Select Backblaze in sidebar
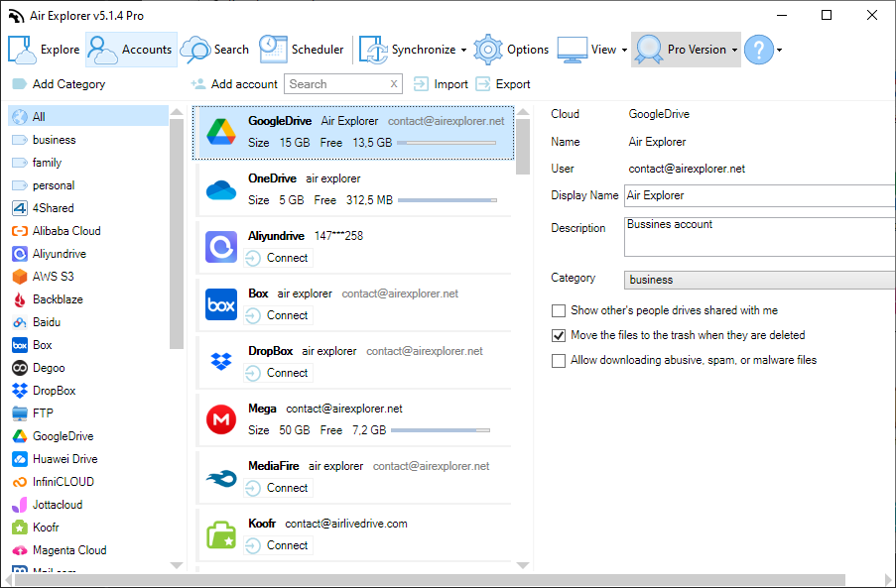 click(88, 299)
